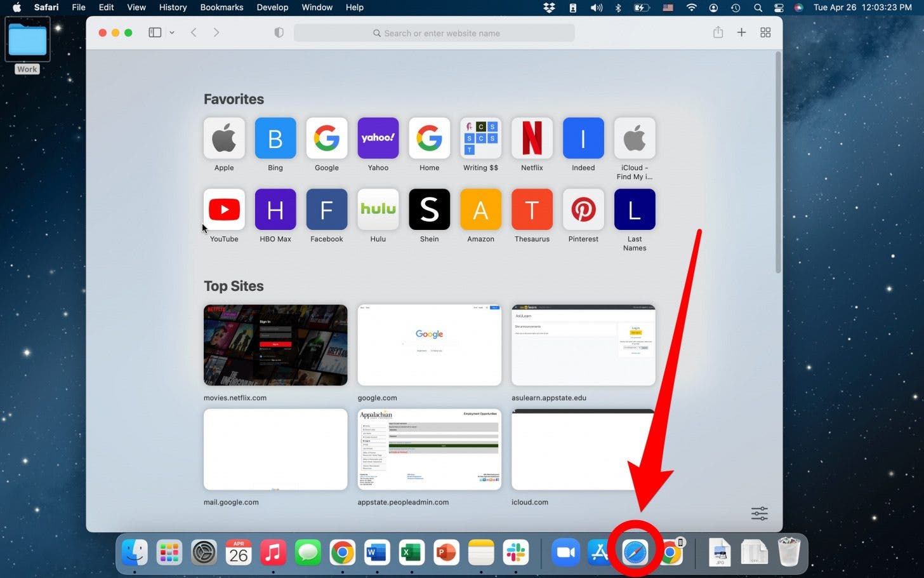
Task: Open the File menu
Action: 79,8
